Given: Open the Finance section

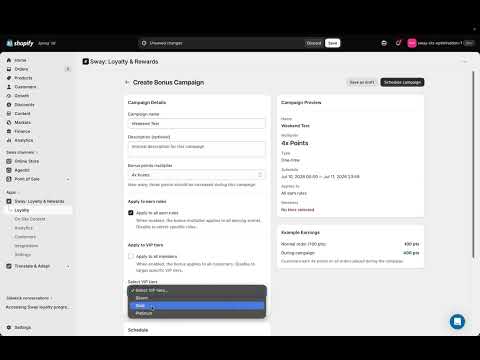Looking at the screenshot, I should pos(22,131).
